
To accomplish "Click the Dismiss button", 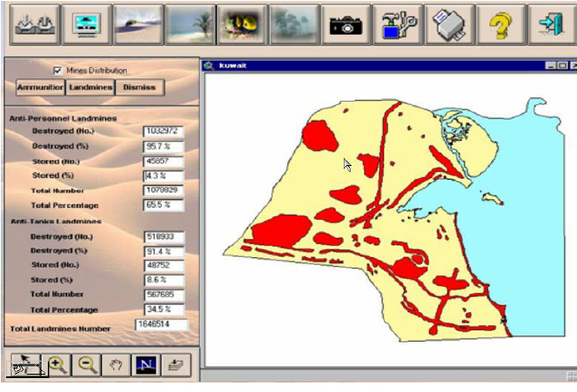I will pyautogui.click(x=139, y=88).
